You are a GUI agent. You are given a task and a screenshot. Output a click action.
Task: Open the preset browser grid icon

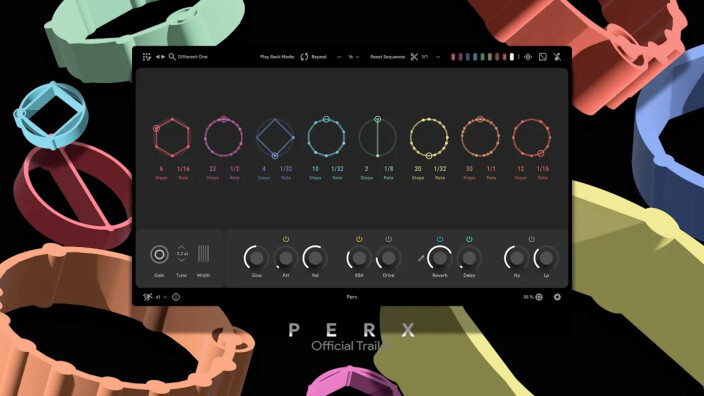tap(147, 57)
